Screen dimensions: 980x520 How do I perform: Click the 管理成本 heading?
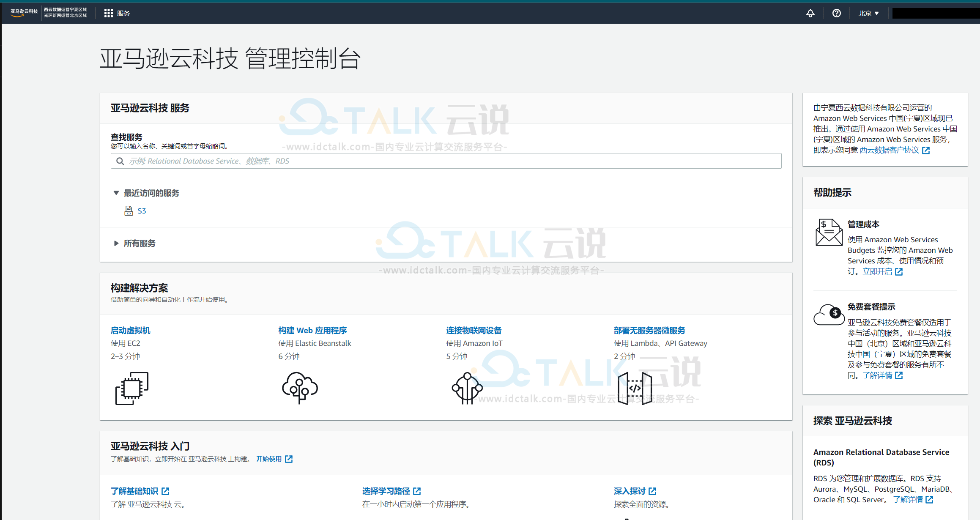tap(863, 224)
